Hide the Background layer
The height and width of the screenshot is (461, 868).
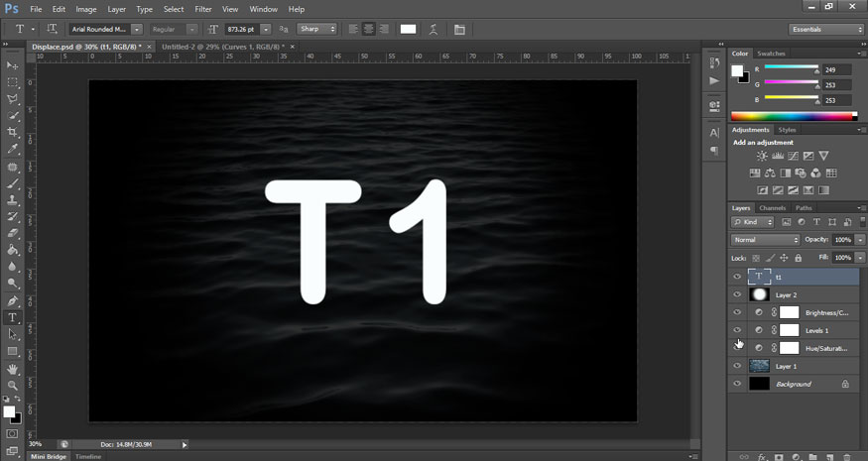pyautogui.click(x=736, y=384)
